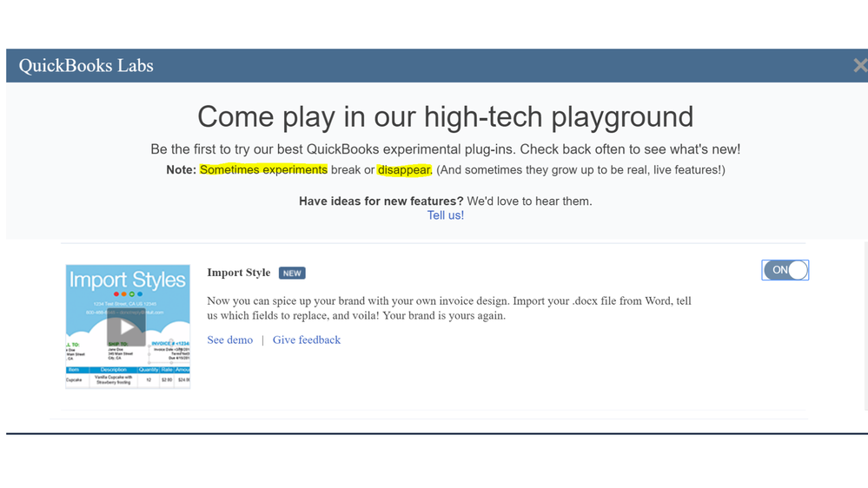Turn off the Import Style ON switch
The width and height of the screenshot is (868, 488).
point(785,270)
